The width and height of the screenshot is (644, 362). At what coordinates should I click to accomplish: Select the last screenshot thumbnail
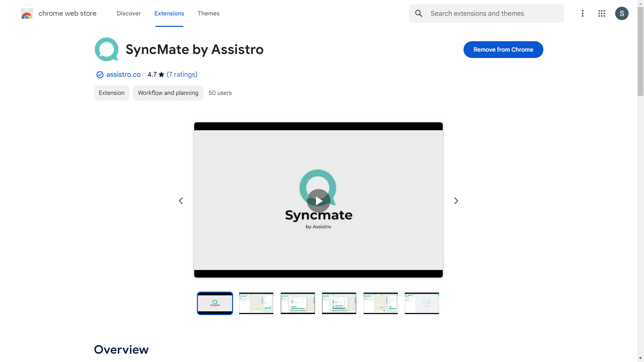422,303
